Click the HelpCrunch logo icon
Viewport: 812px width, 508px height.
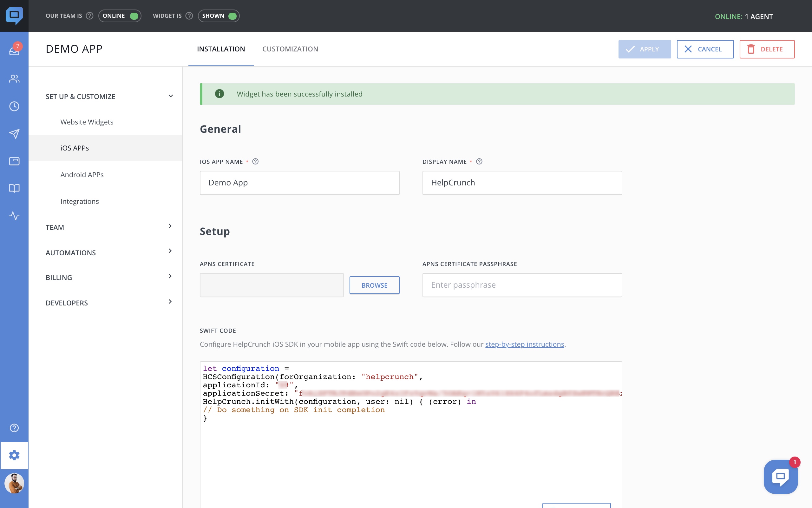pos(14,16)
